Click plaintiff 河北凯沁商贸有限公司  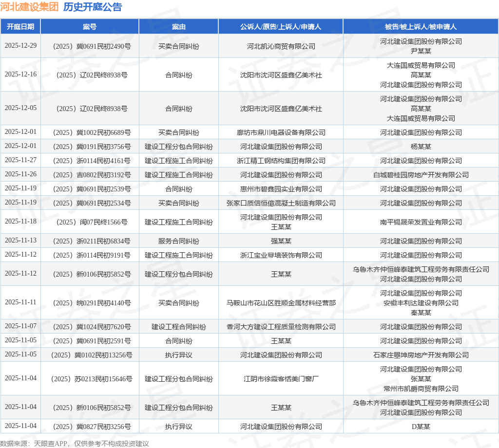[x=281, y=46]
